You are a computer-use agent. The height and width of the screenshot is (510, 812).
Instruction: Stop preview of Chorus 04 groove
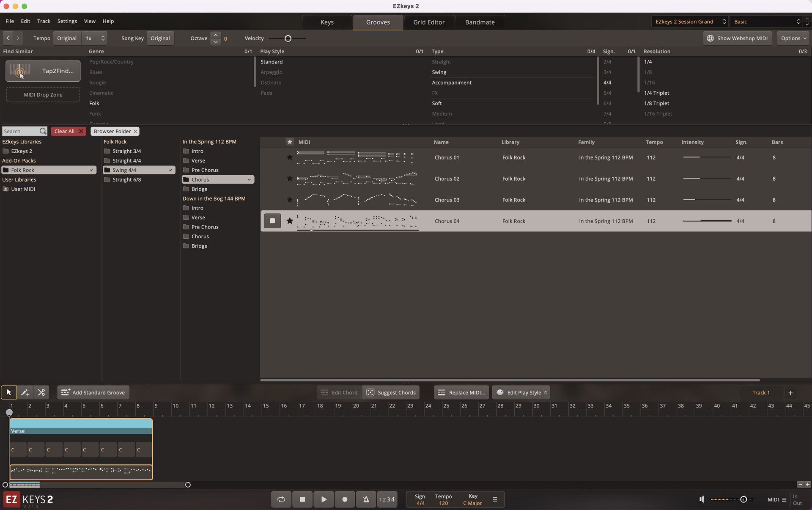tap(272, 221)
